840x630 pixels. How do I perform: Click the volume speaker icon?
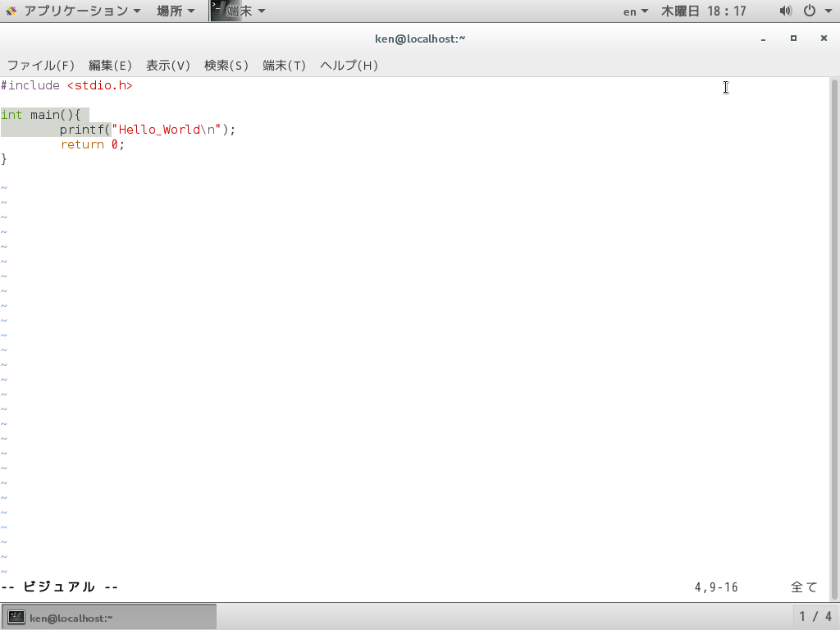click(x=785, y=11)
